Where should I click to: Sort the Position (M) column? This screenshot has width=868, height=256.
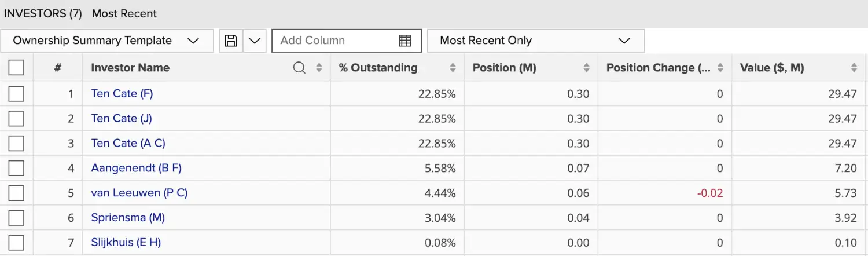tap(586, 68)
